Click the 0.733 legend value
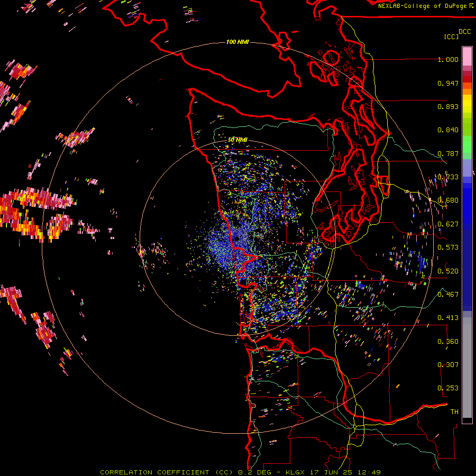 pos(448,177)
